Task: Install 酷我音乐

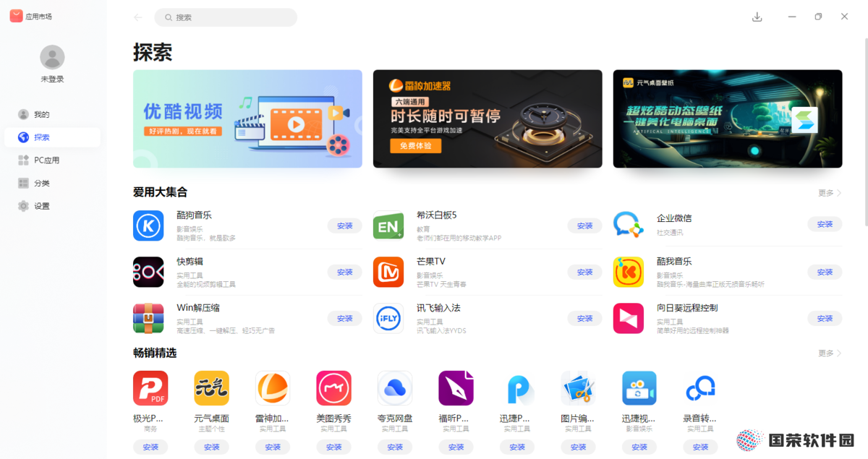Action: point(825,272)
